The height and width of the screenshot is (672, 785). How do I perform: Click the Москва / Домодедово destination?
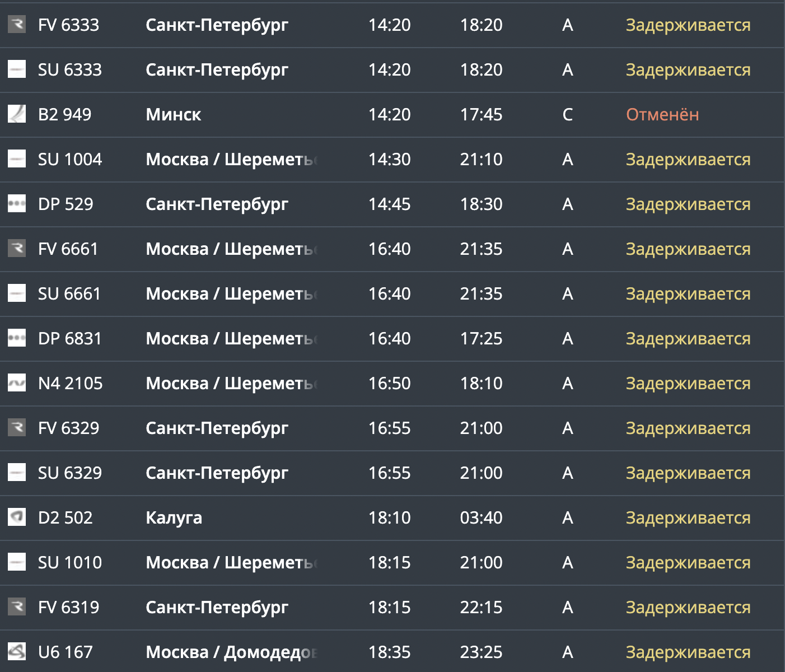point(232,652)
